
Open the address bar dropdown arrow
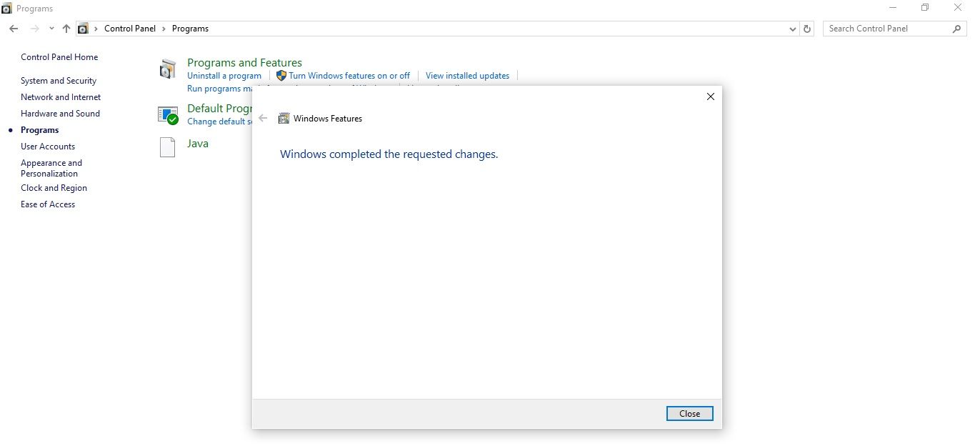pyautogui.click(x=792, y=29)
